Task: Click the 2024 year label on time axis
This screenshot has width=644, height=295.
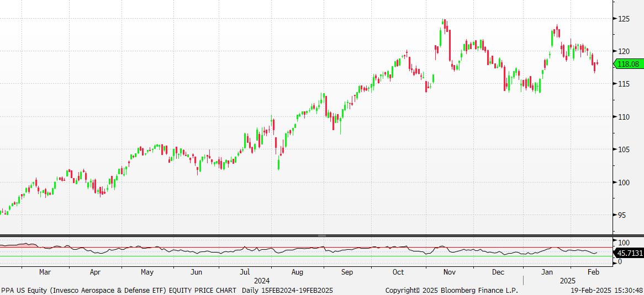Action: pos(262,281)
